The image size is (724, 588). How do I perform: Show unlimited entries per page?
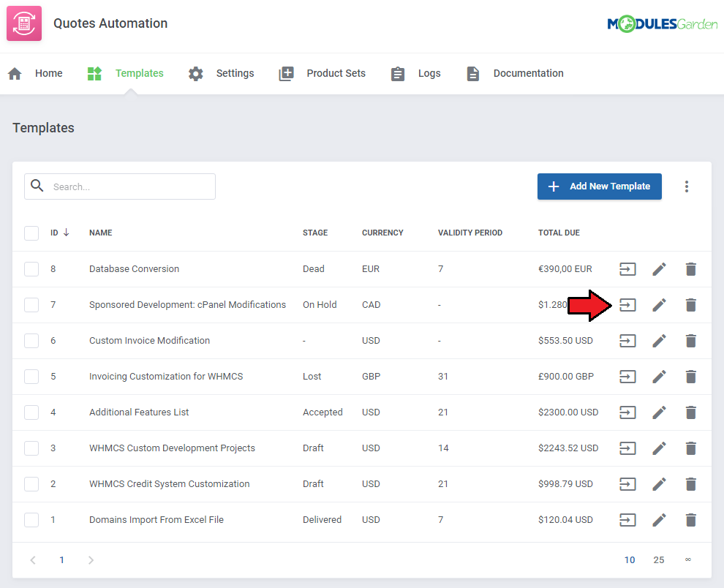click(x=688, y=559)
